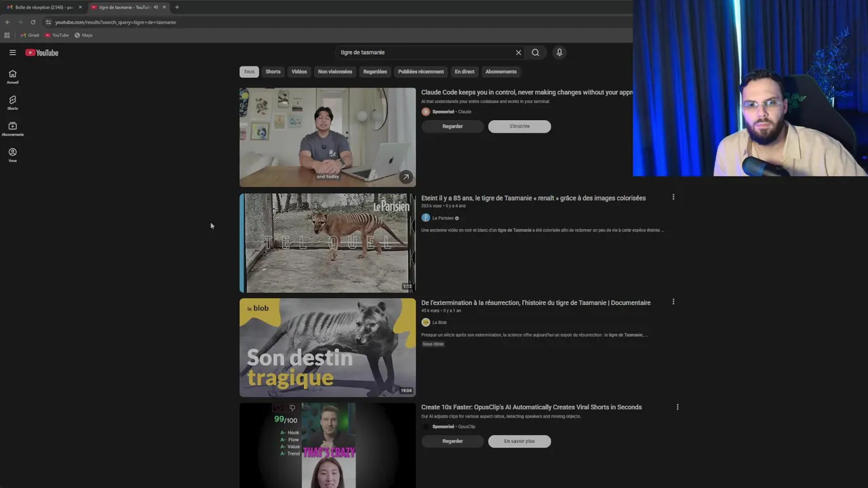Go forward with the browser arrow

click(20, 22)
